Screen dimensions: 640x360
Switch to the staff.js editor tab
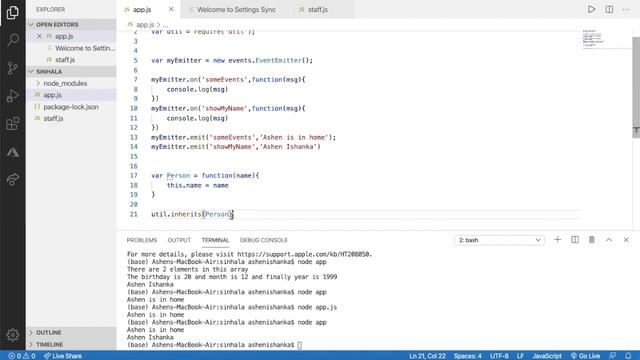pos(318,9)
